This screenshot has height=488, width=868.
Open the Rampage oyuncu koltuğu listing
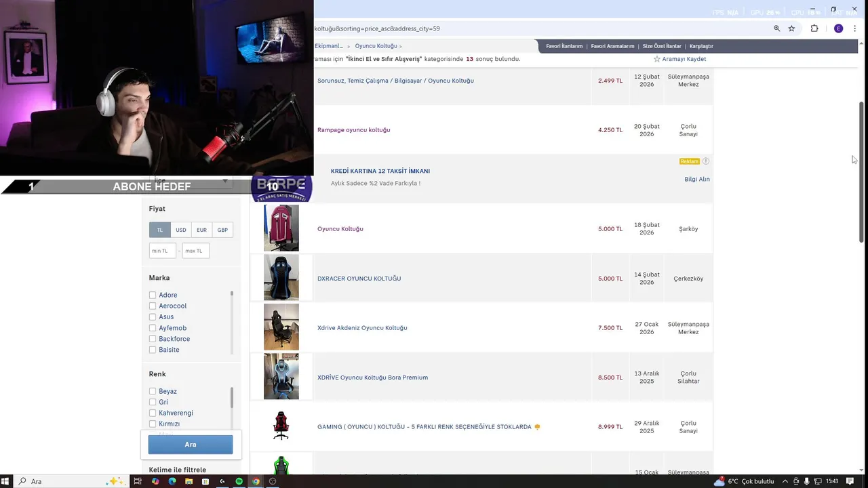354,129
